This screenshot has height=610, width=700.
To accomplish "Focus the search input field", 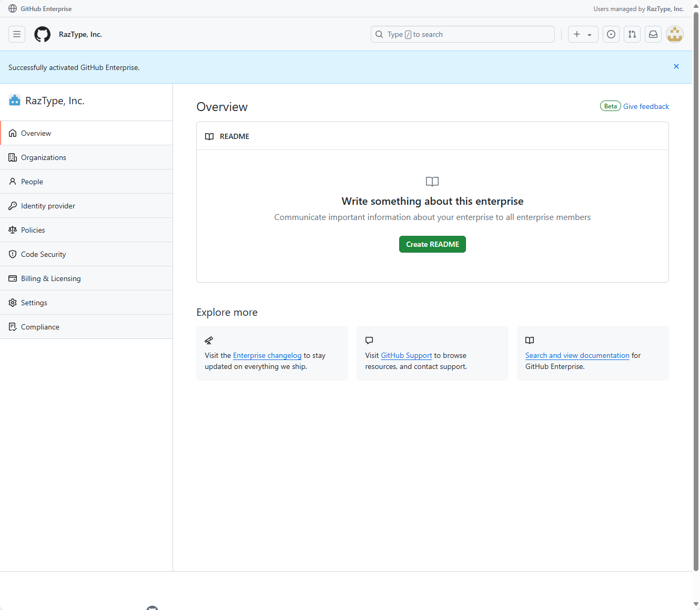I will click(463, 34).
